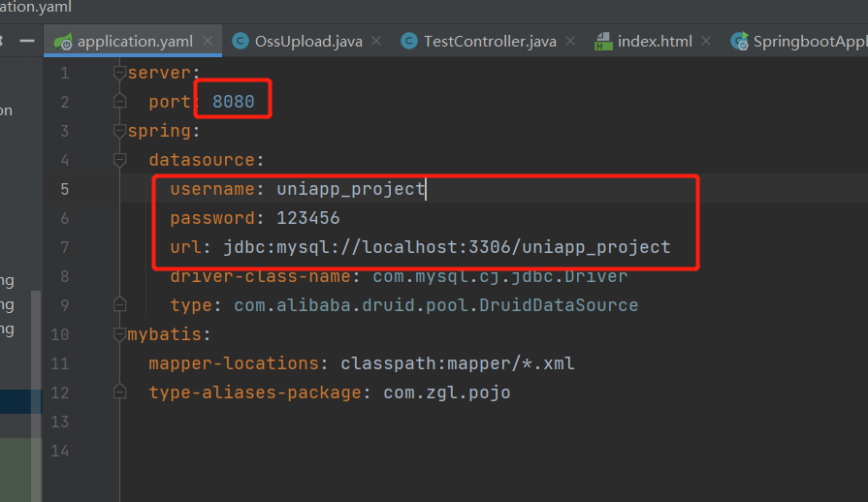
Task: Click the class icon on TestController.java tab
Action: 408,42
